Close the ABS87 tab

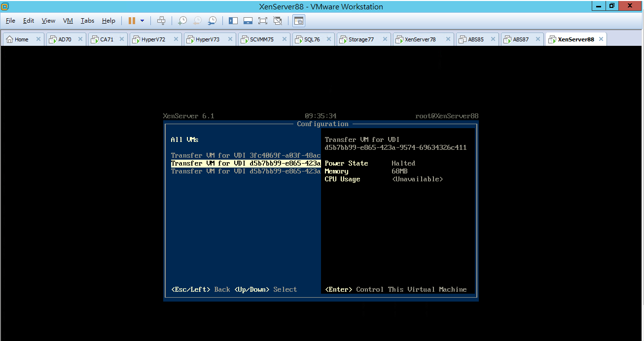(x=537, y=39)
